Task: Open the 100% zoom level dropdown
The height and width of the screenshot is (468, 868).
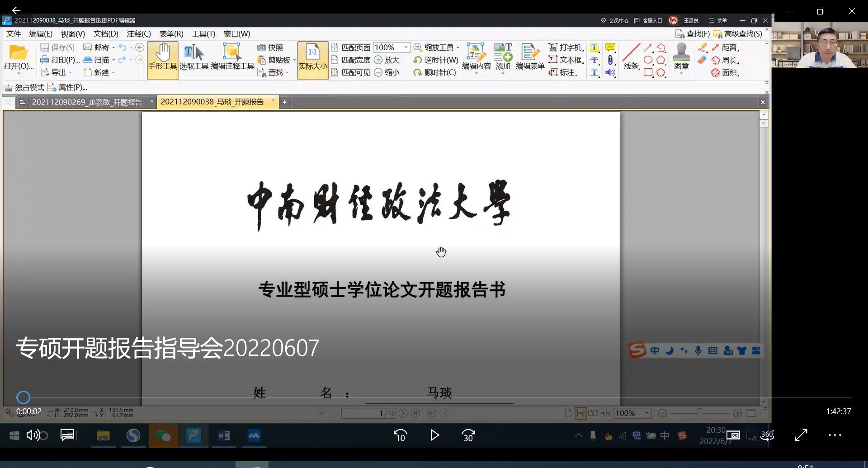Action: (406, 47)
